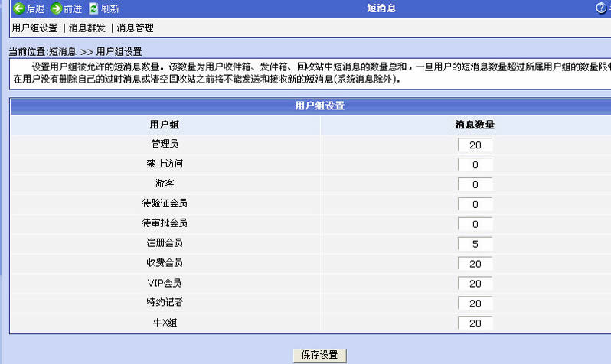This screenshot has width=611, height=364.
Task: Edit message count field for 牛X组
Action: 475,323
